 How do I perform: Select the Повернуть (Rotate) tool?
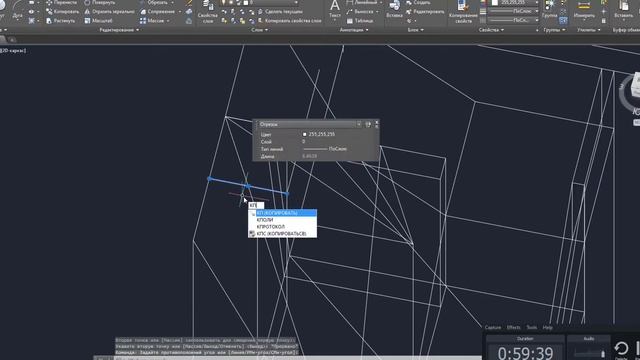coord(100,2)
